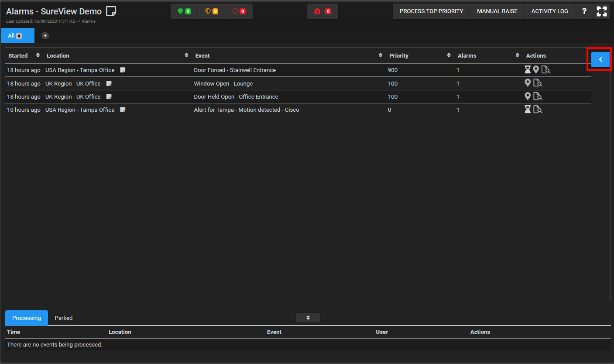Select Alert for Tampa - Motion detected event
Screen dimensions: 614x364
point(247,110)
